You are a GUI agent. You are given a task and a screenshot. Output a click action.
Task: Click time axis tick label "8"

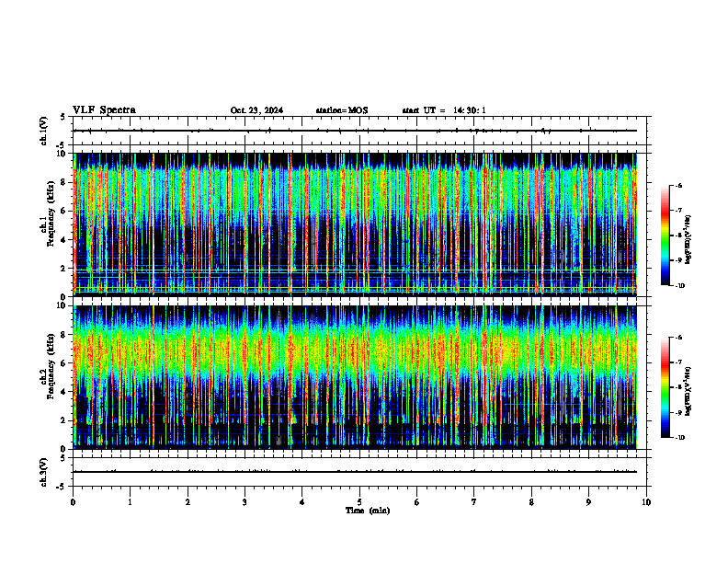[531, 502]
